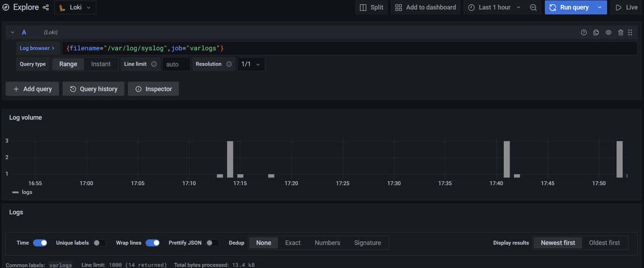644x268 pixels.
Task: Click the Explore compass icon
Action: (6, 8)
